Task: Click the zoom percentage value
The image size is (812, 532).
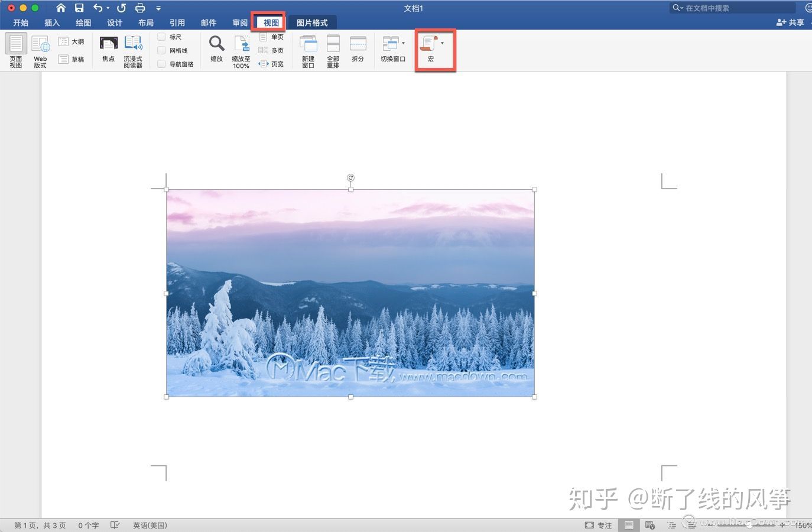Action: [x=803, y=525]
